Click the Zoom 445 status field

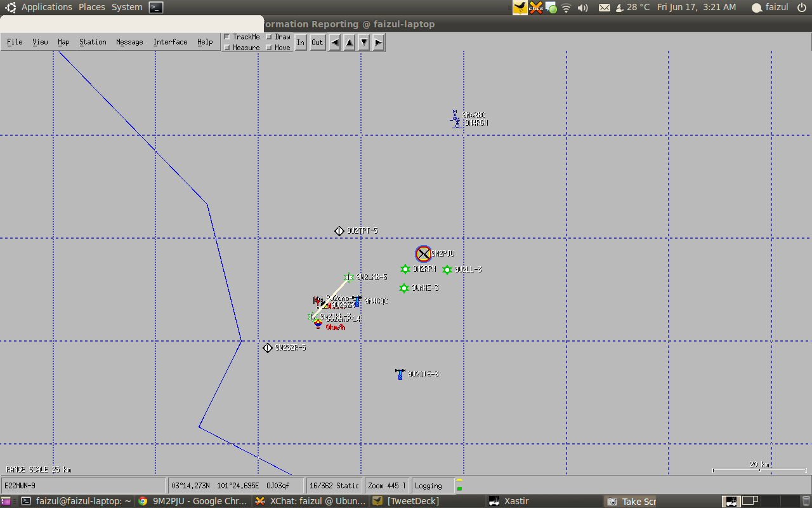click(x=387, y=486)
